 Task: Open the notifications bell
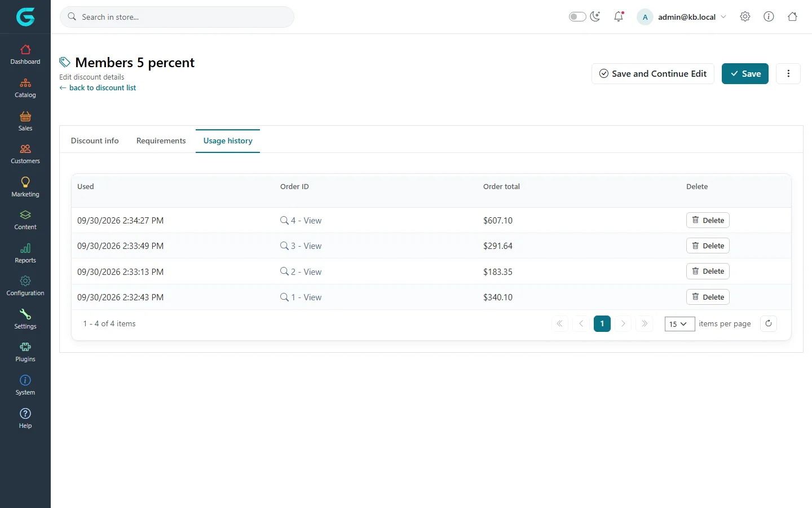coord(619,17)
